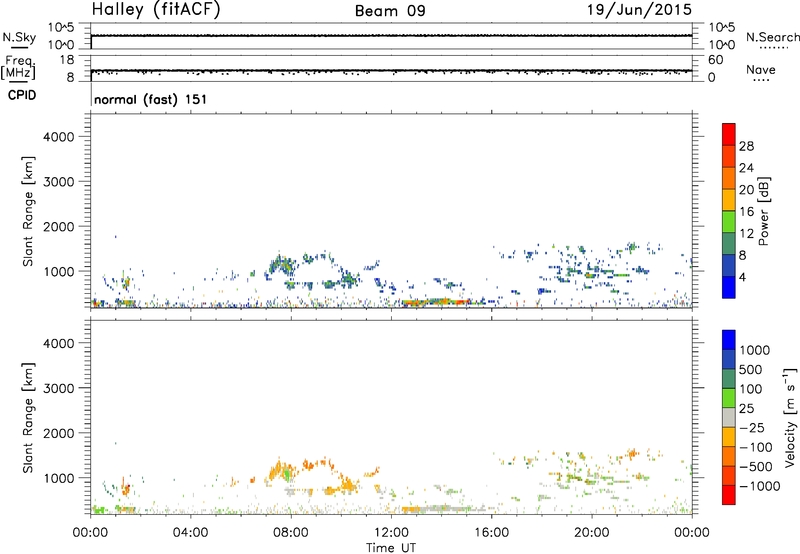Image resolution: width=800 pixels, height=554 pixels.
Task: Click the 'N.Search' legend label
Action: [x=772, y=37]
